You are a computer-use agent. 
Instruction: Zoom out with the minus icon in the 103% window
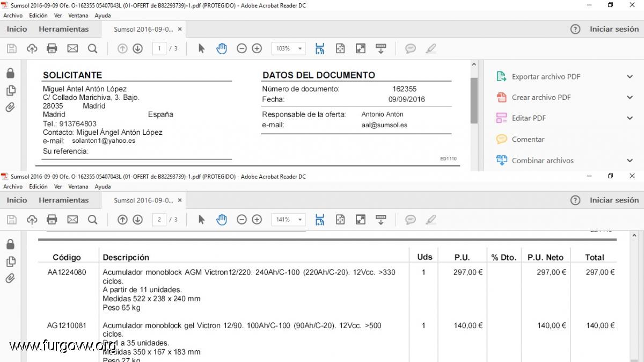point(241,49)
